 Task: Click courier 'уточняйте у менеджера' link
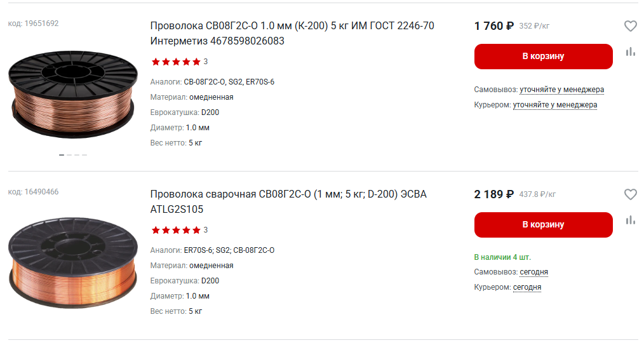point(554,105)
